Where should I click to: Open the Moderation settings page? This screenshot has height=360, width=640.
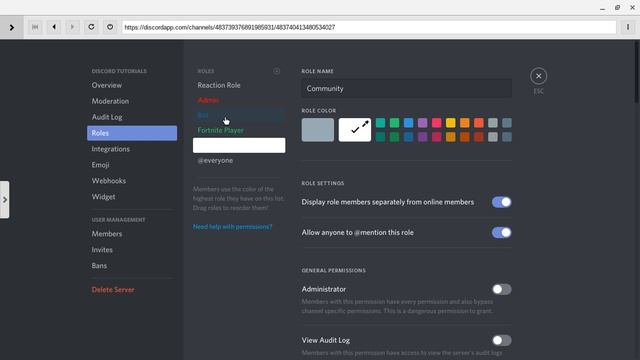coord(132,101)
